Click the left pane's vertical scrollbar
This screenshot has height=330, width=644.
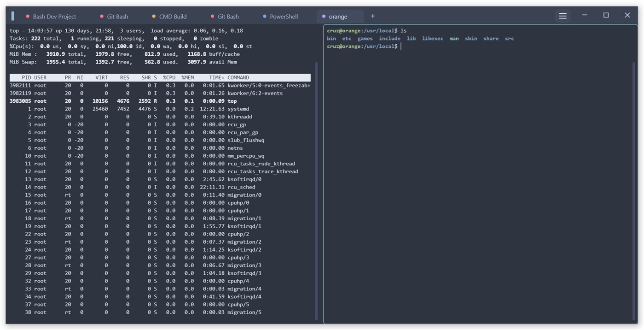[316, 191]
